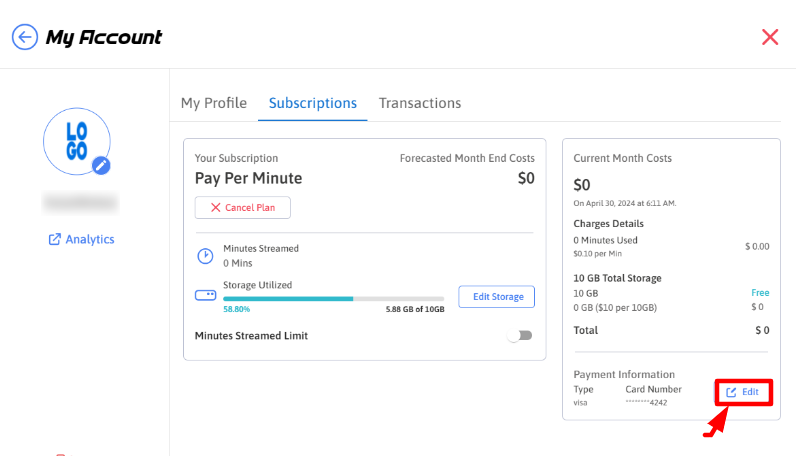The width and height of the screenshot is (805, 456).
Task: Click the X icon inside Cancel Plan button
Action: (214, 208)
